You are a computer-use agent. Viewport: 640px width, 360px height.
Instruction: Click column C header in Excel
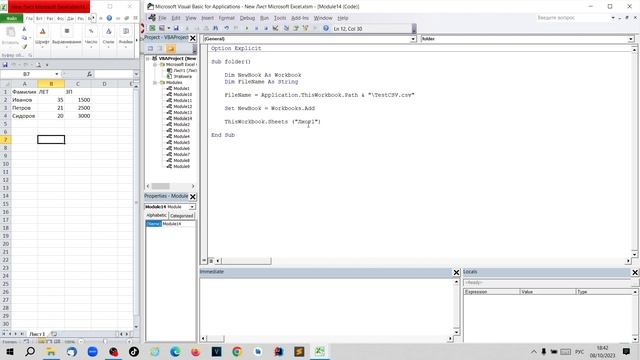point(78,84)
